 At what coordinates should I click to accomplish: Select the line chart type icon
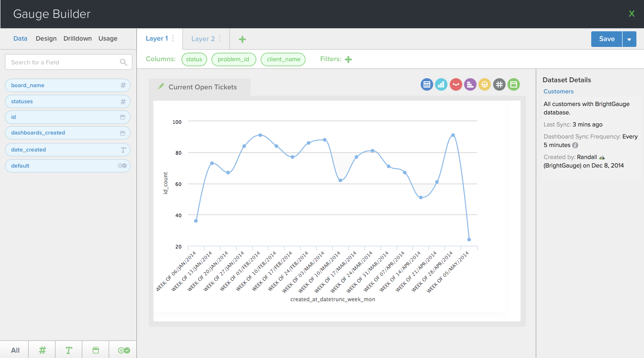[x=456, y=84]
